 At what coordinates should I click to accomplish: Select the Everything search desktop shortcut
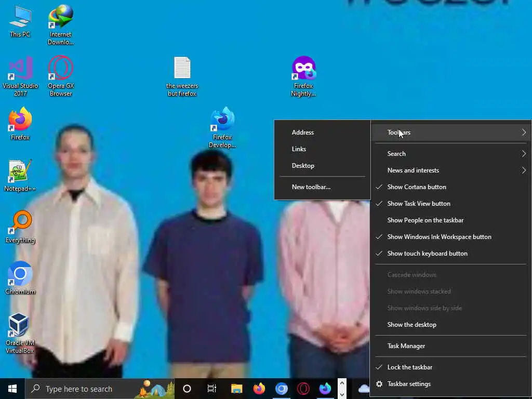click(20, 227)
